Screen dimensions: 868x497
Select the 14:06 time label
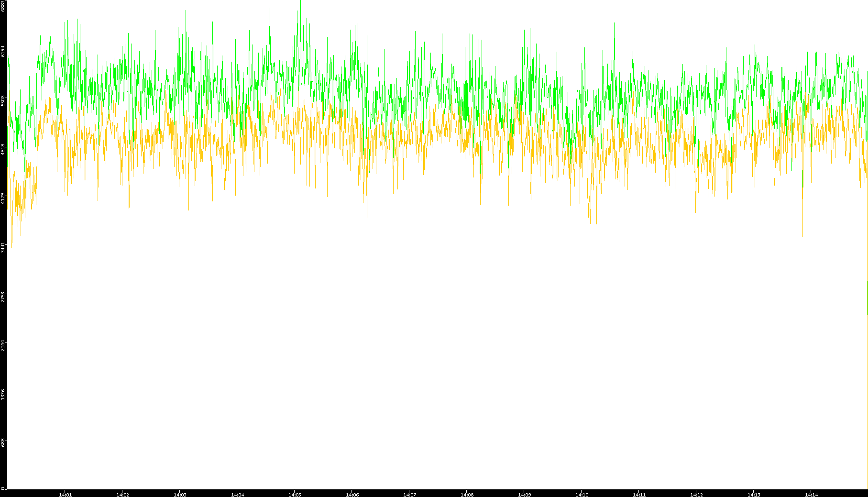click(352, 495)
